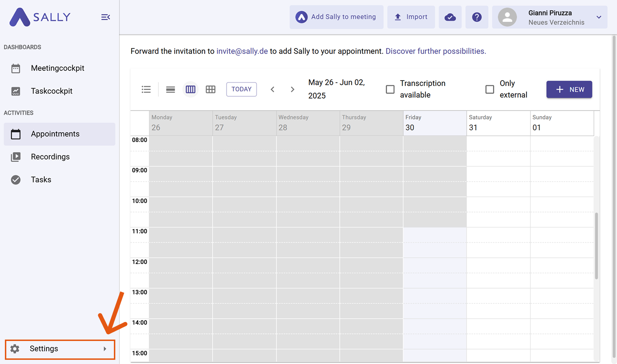This screenshot has height=364, width=617.
Task: Click the calendar's vertical scrollbar
Action: point(596,246)
